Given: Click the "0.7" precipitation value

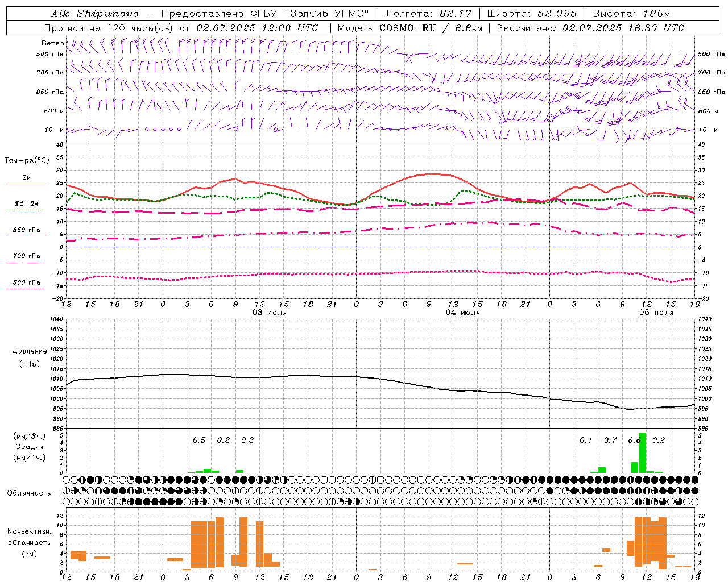Looking at the screenshot, I should coord(610,440).
